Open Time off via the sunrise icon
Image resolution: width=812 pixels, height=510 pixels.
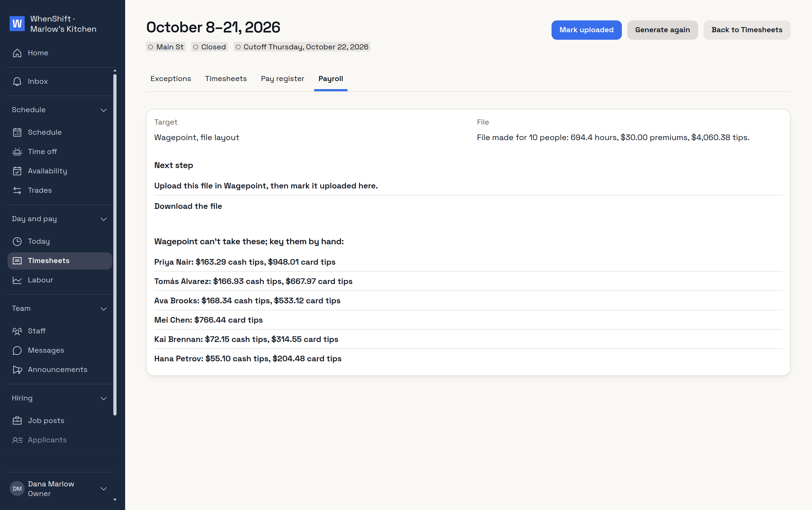click(17, 152)
